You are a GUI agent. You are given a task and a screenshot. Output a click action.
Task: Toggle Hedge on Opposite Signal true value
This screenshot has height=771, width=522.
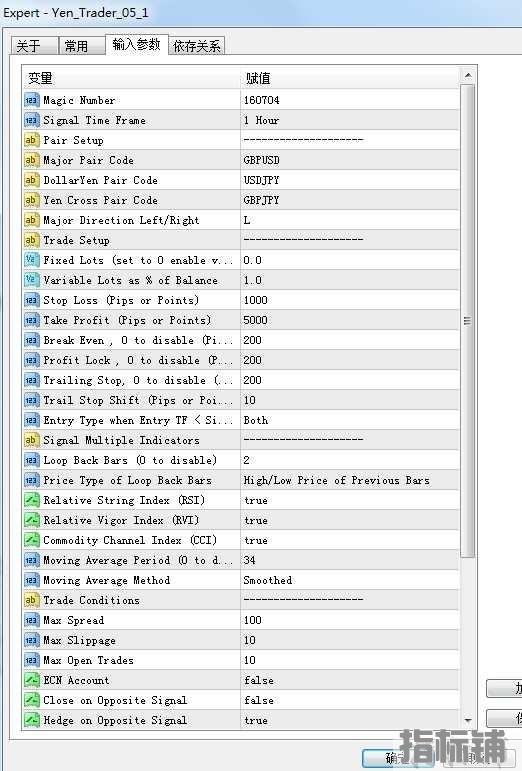256,720
